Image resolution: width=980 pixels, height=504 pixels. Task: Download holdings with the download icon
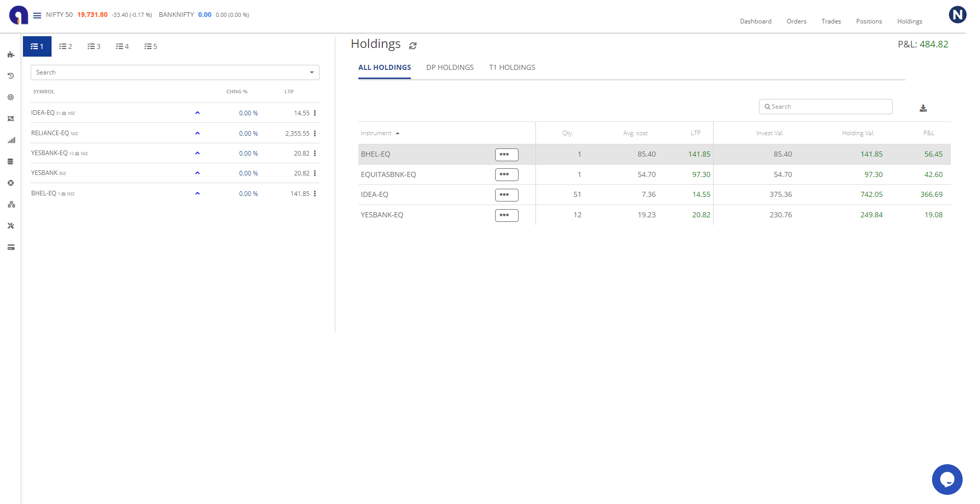pos(923,108)
